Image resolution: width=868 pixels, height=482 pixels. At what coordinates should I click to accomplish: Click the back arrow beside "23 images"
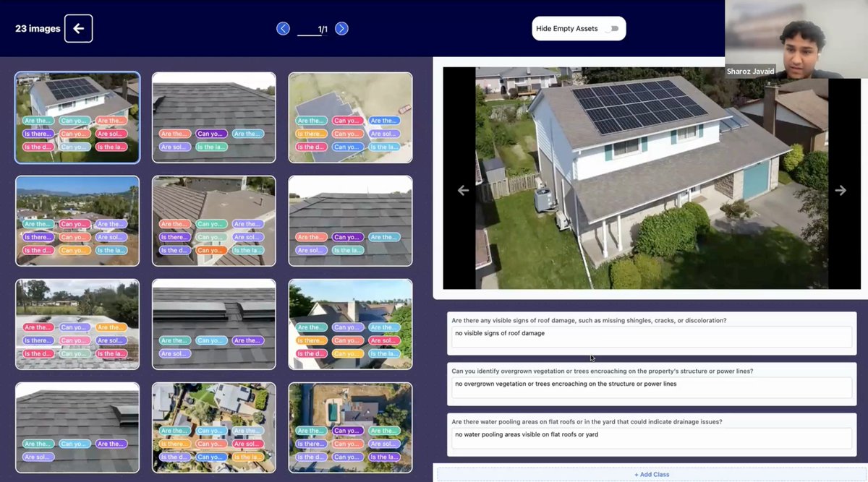coord(78,28)
